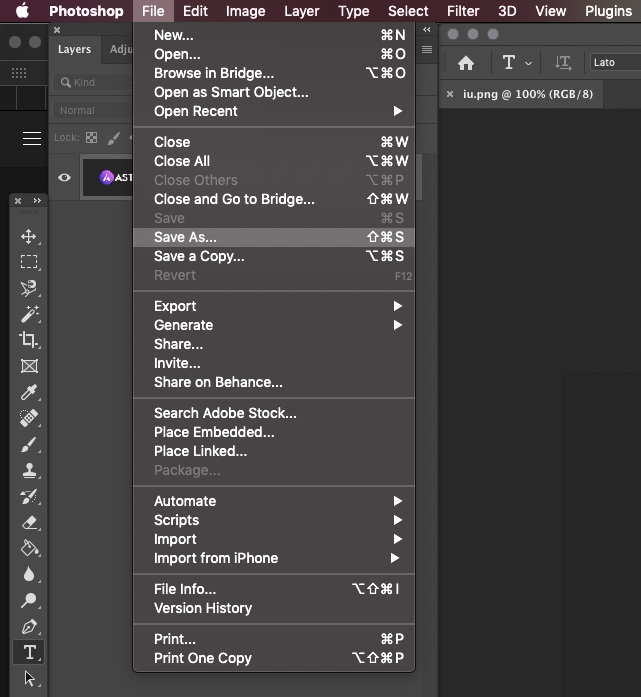
Task: Select the Eraser tool
Action: [29, 522]
